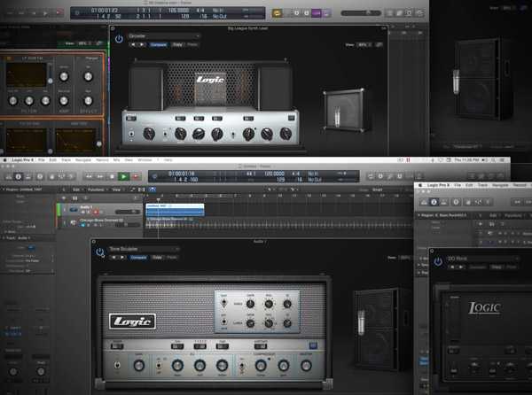532x395 pixels.
Task: Toggle the Inspector 'i' icon in main control bar
Action: [19, 176]
